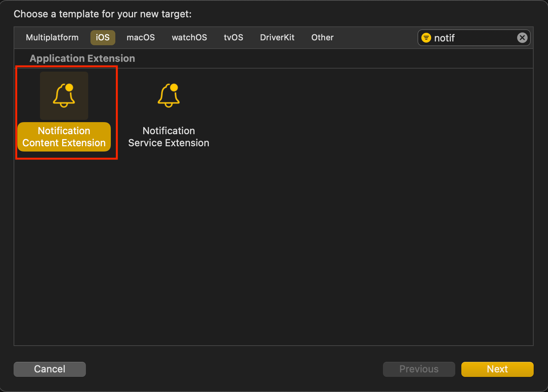Click the Notification Service Extension label

click(168, 137)
